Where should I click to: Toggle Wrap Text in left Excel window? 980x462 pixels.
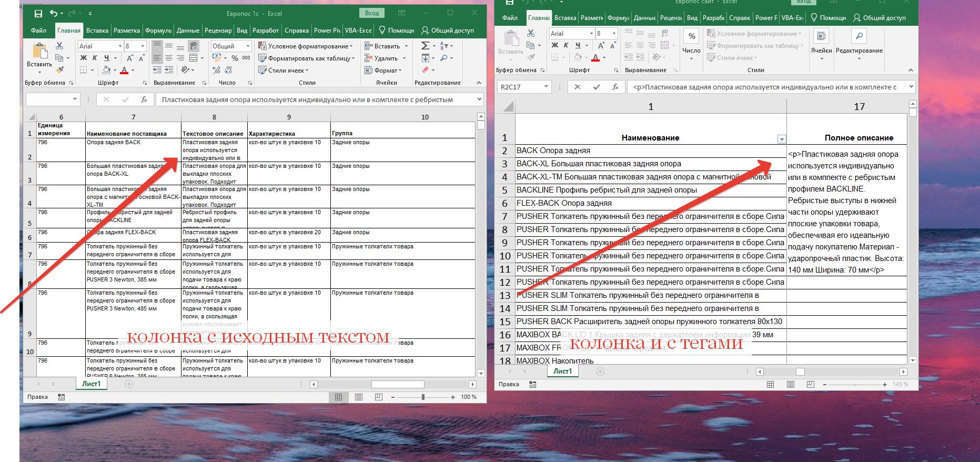click(194, 46)
